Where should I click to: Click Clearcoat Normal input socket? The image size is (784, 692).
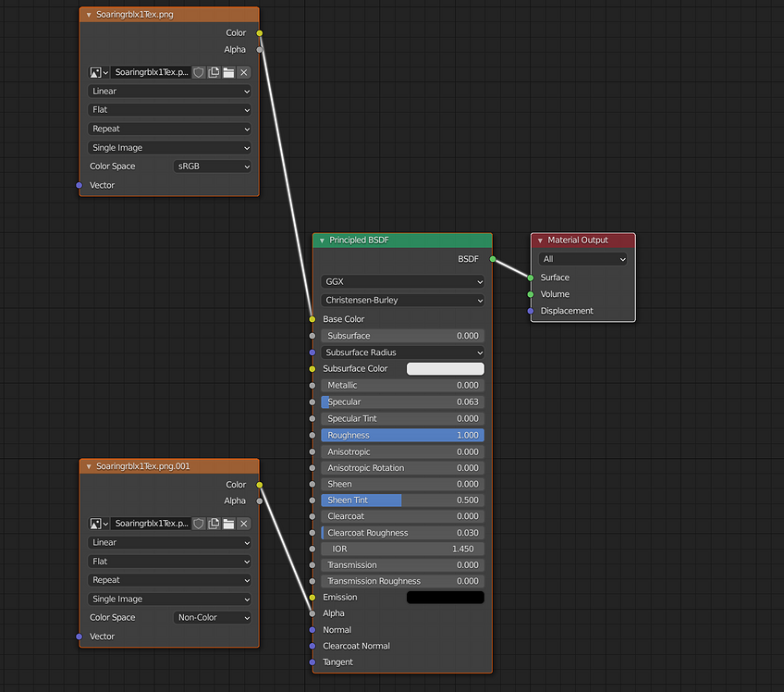click(312, 647)
